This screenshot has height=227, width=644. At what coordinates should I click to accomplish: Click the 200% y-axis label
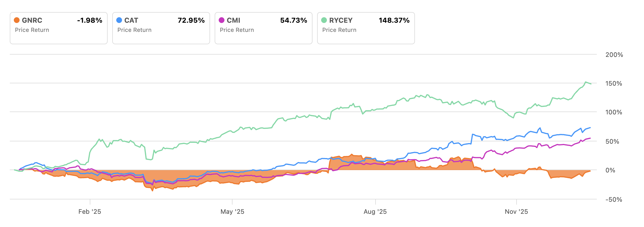click(x=614, y=55)
